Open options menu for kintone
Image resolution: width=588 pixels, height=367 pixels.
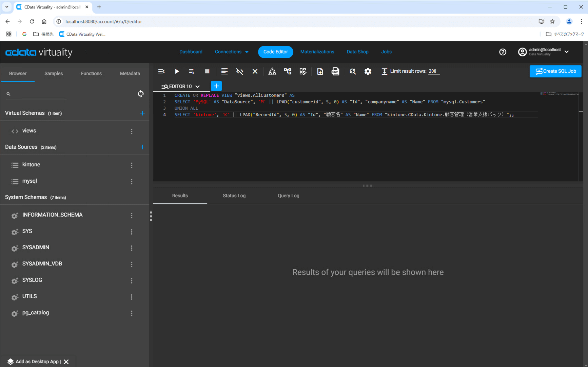tap(132, 165)
